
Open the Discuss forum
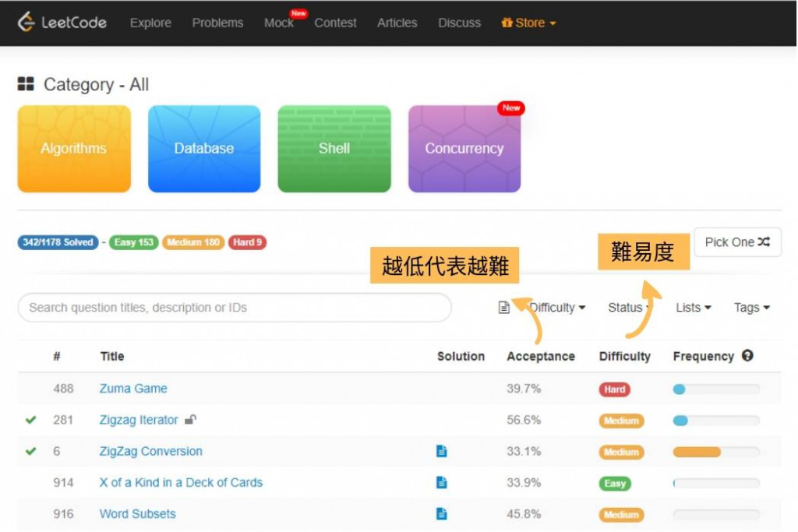[460, 23]
